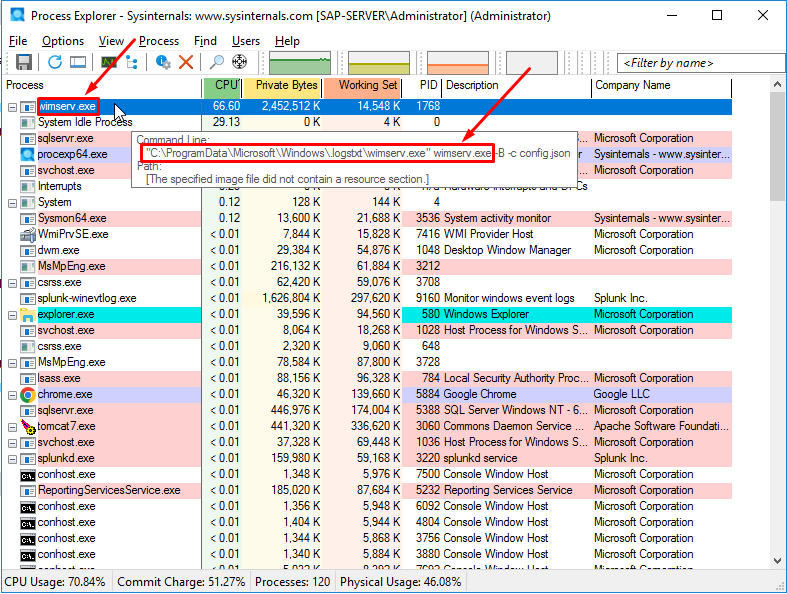Click the Process Explorer title bar icon
The height and width of the screenshot is (594, 787).
click(18, 15)
